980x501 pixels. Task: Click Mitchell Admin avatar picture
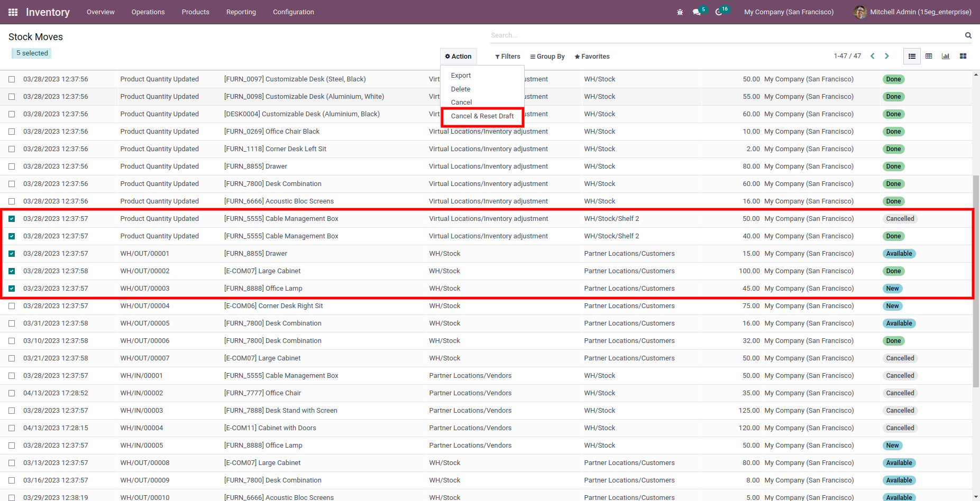pyautogui.click(x=860, y=12)
